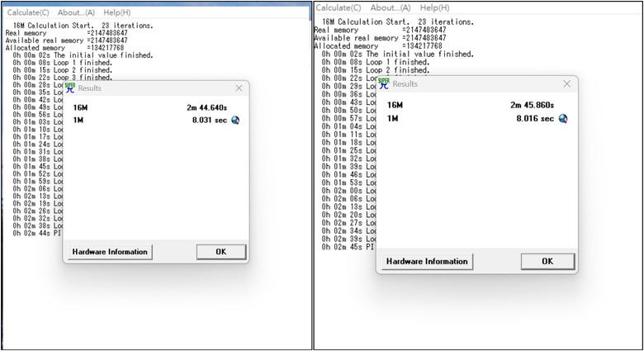This screenshot has height=351, width=644.
Task: Click 'Loop 1 finished' line in left window
Action: pos(63,63)
